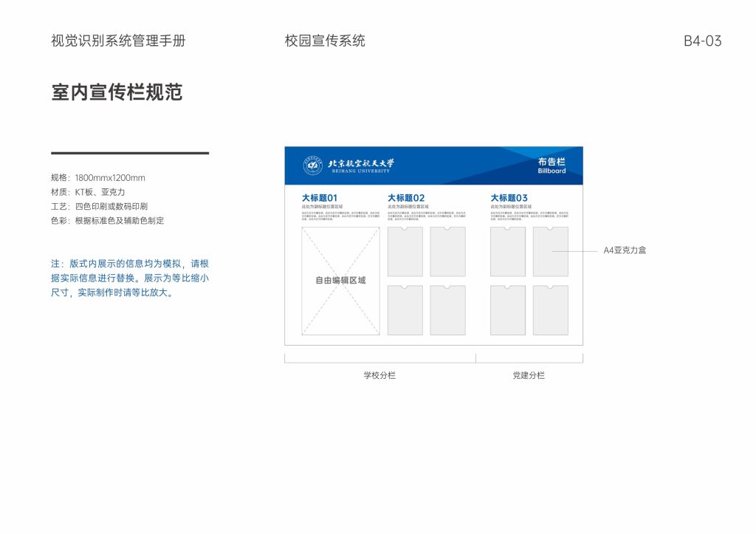Click top-right acrylic box under 大标题02
756x534 pixels.
coord(447,252)
